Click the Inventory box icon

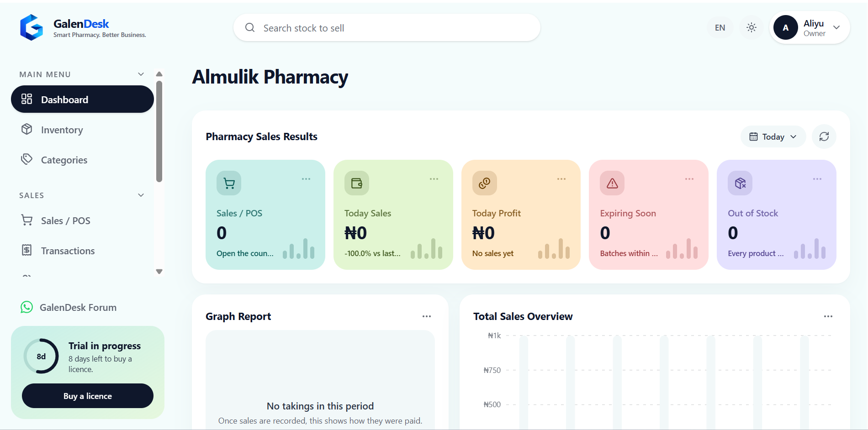point(27,129)
